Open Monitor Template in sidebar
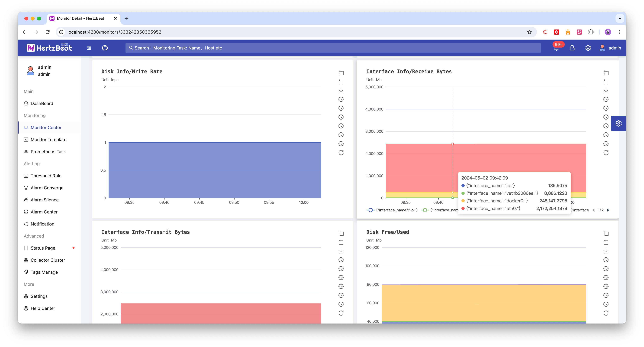This screenshot has width=644, height=347. 48,139
